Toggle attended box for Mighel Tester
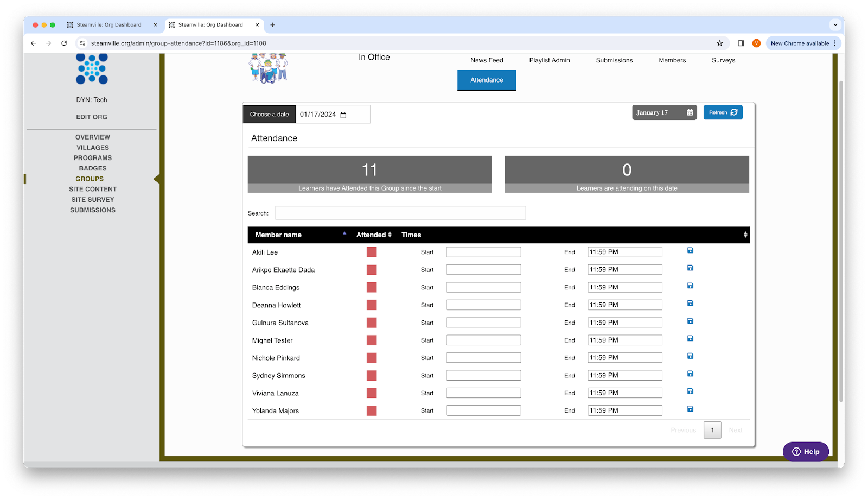Screen dimensions: 868x499 pyautogui.click(x=372, y=340)
